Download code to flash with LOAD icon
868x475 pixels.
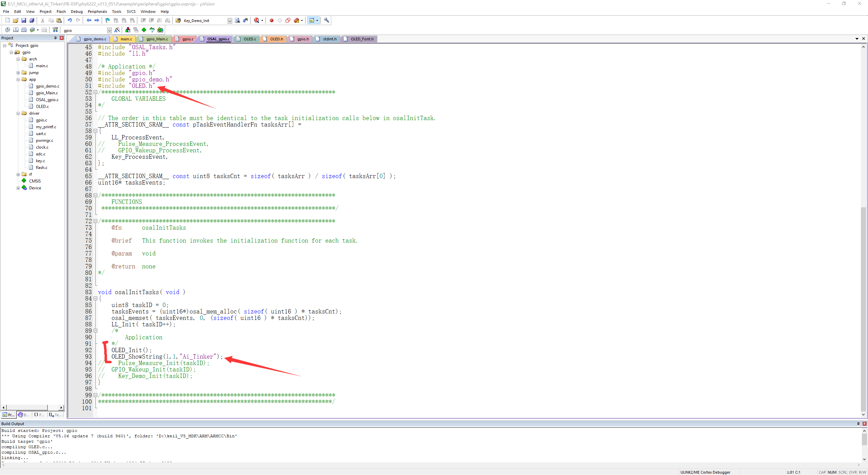(55, 30)
